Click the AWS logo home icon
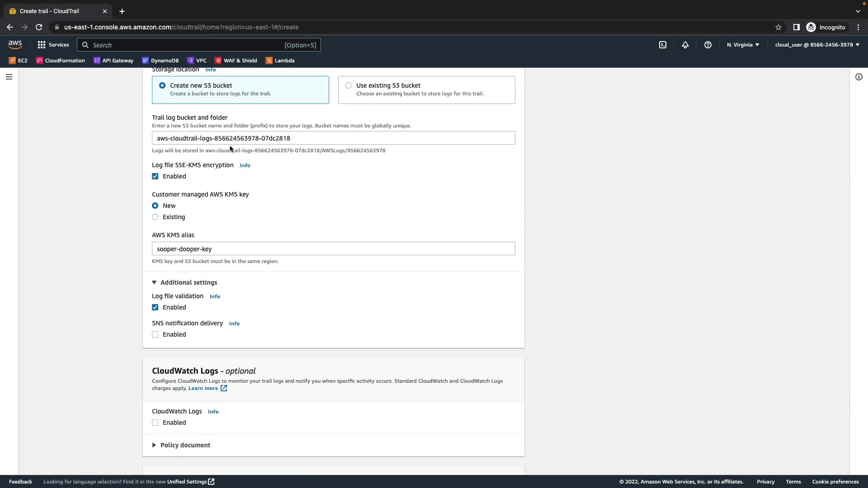868x488 pixels. (x=15, y=44)
